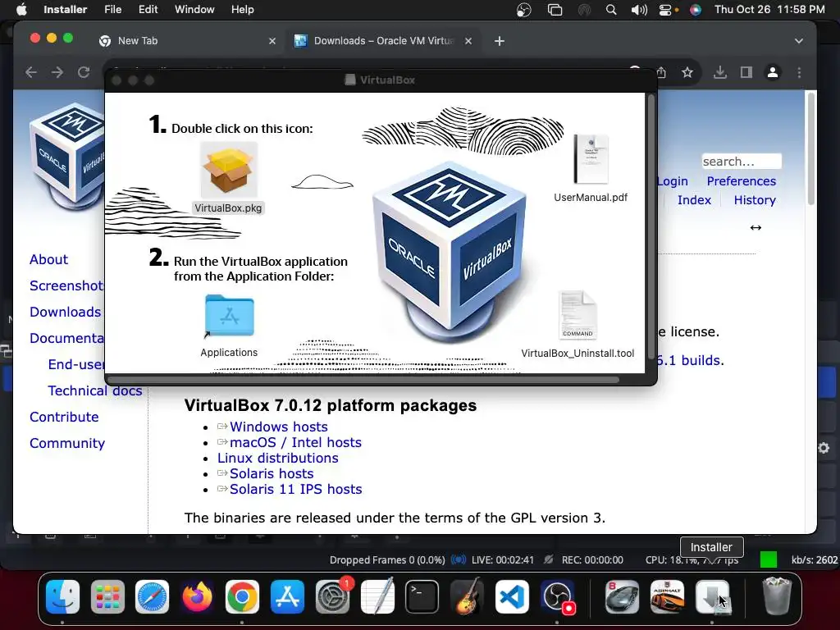Open the Edit menu
The height and width of the screenshot is (630, 840).
148,10
